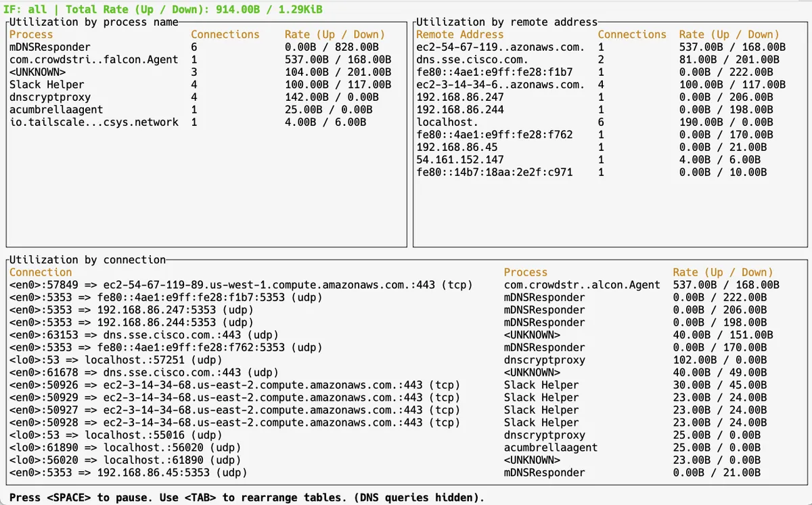
Task: Click the rate value 0.00B / 828.00B
Action: [331, 47]
